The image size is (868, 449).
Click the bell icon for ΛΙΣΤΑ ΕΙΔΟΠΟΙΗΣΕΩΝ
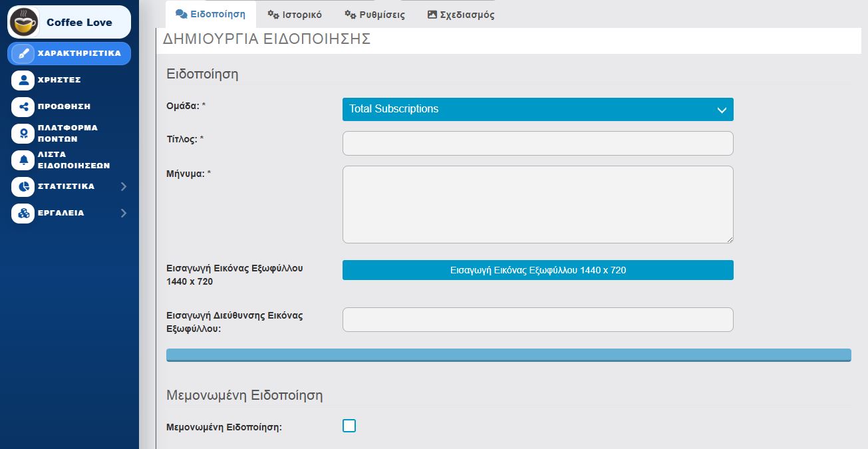[23, 160]
